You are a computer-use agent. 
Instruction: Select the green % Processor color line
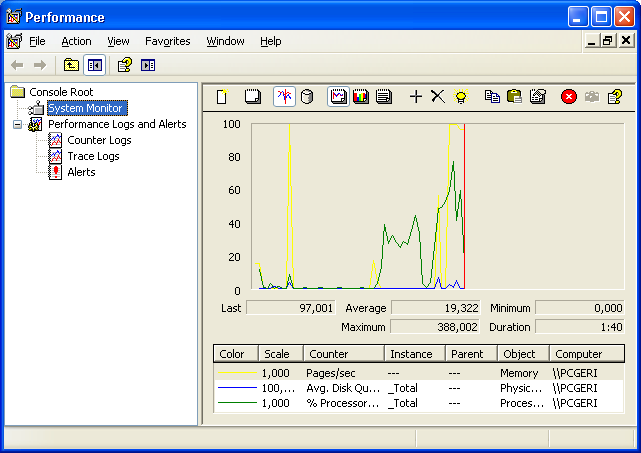click(237, 403)
